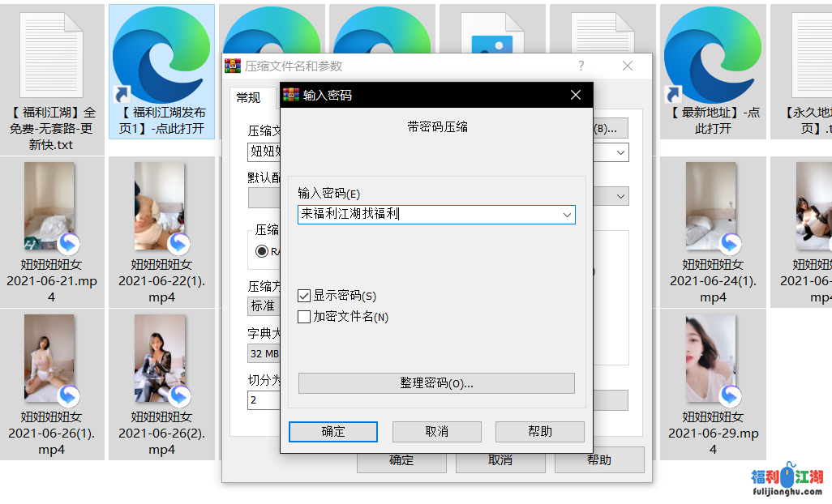Enable the 加密文件名 checkbox
This screenshot has width=832, height=504.
tap(304, 317)
